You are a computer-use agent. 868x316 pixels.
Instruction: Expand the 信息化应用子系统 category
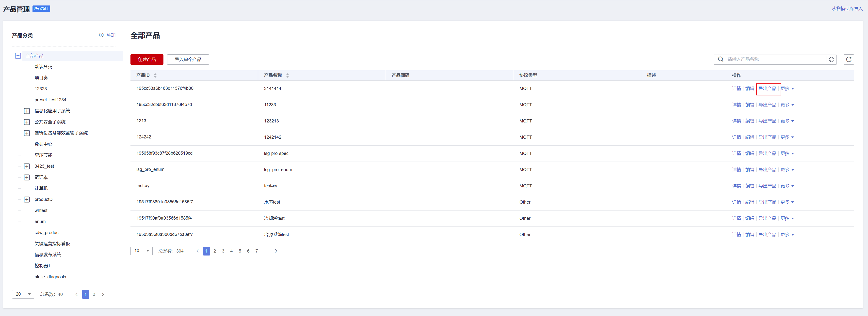pos(27,111)
